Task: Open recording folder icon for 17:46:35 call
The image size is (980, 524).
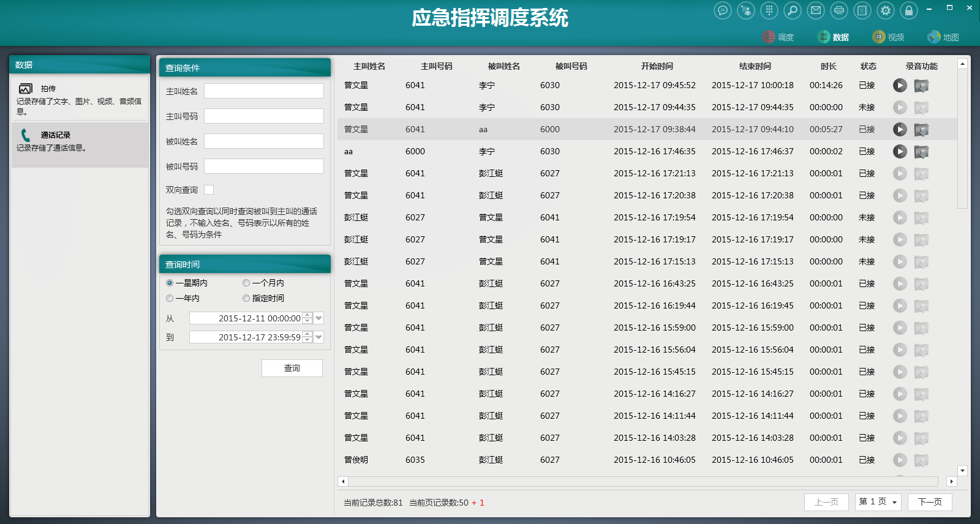Action: coord(921,152)
